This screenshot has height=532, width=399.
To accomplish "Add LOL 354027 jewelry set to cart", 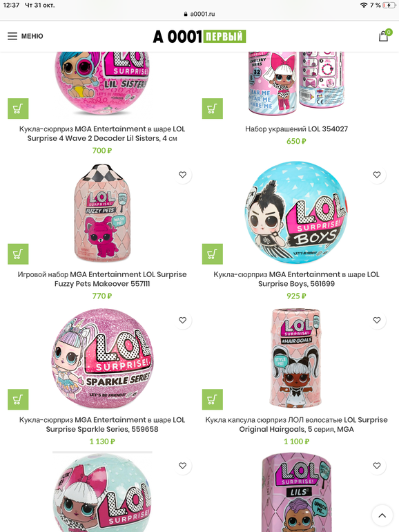I will point(213,108).
